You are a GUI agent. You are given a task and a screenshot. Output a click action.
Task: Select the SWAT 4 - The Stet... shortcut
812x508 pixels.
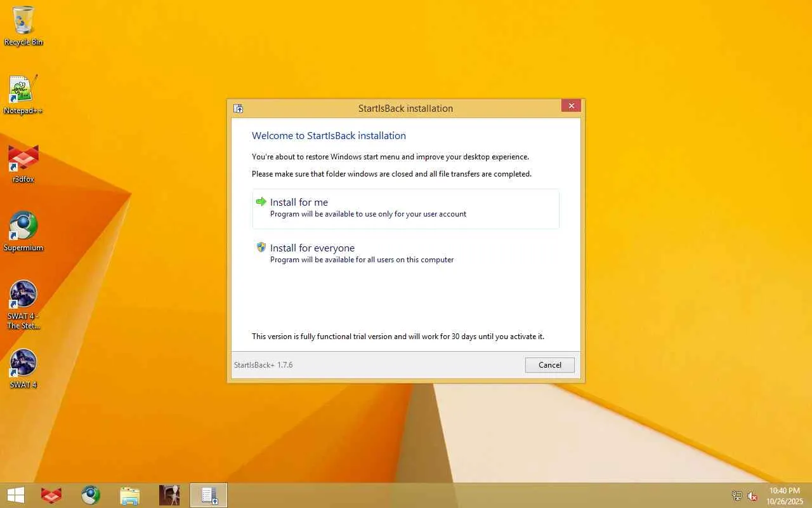pos(23,305)
